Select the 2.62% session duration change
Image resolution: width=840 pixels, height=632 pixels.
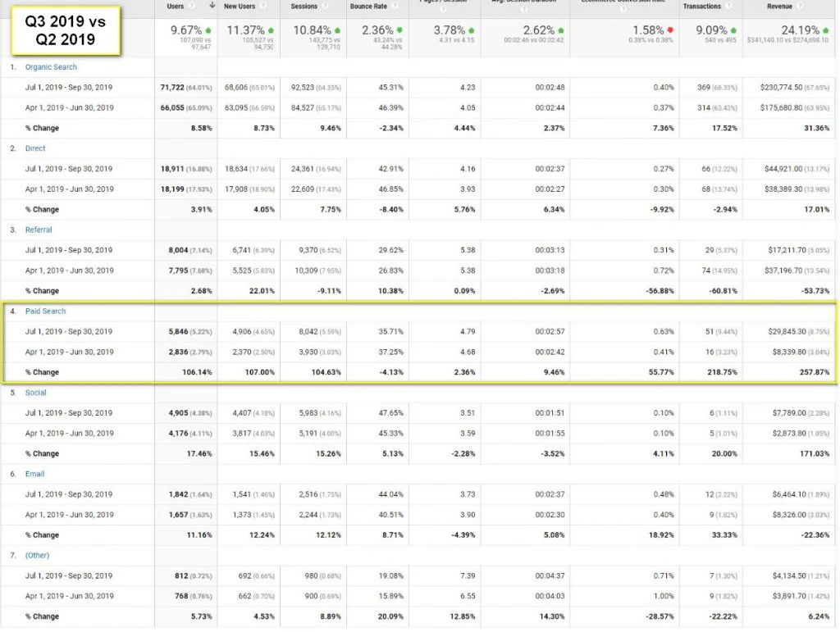(538, 30)
